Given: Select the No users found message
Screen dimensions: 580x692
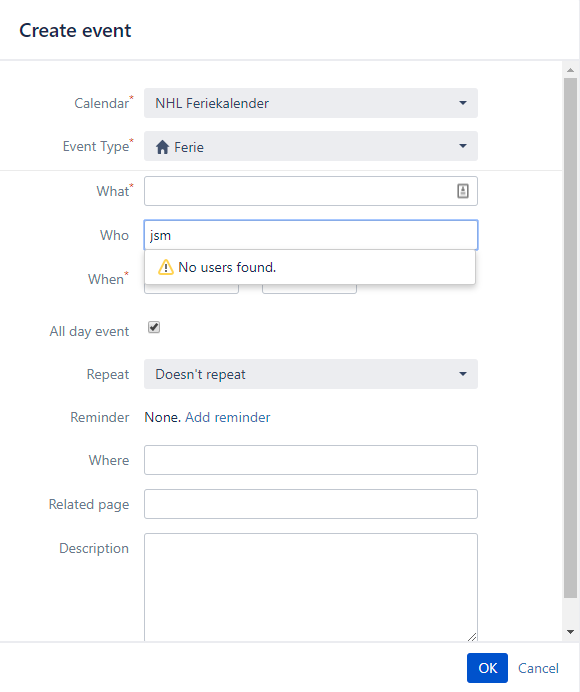Looking at the screenshot, I should (x=227, y=267).
